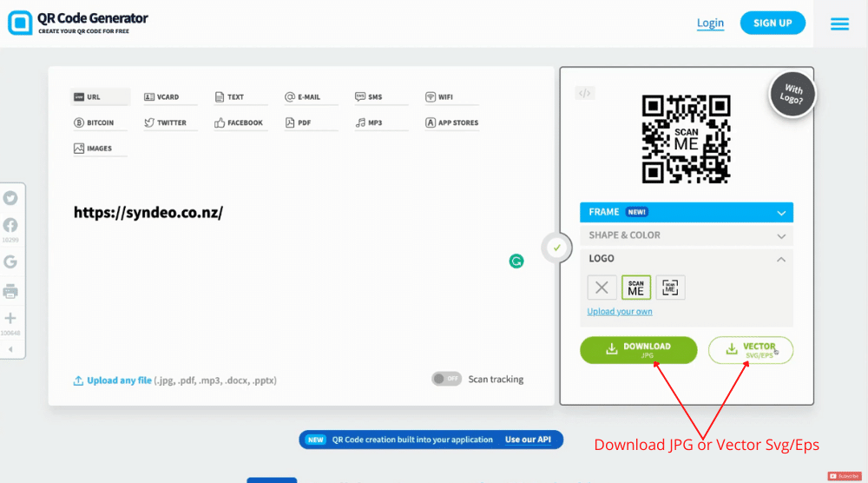Share via Twitter sidebar icon
Viewport: 868px width, 483px height.
pyautogui.click(x=10, y=198)
